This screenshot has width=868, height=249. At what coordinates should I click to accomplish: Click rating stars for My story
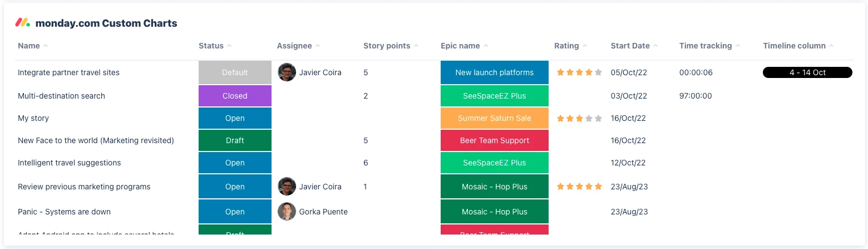[x=579, y=118]
